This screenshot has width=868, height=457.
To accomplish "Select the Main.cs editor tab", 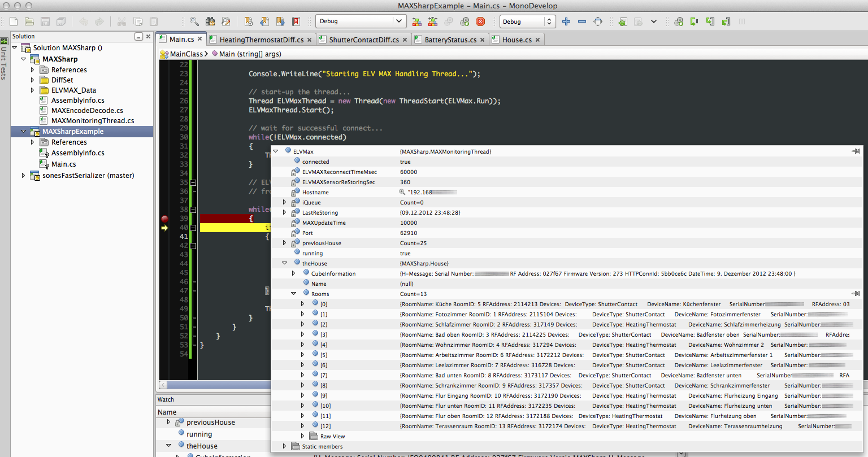I will 180,40.
